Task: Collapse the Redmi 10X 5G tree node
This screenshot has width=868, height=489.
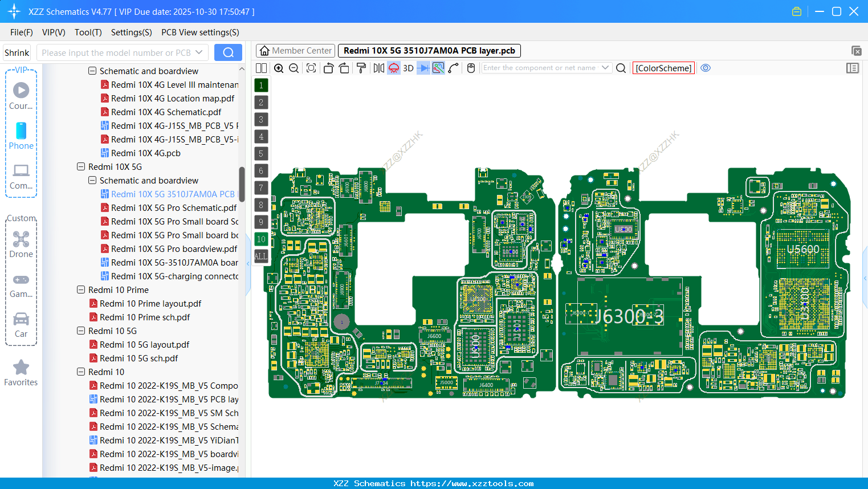Action: [81, 166]
